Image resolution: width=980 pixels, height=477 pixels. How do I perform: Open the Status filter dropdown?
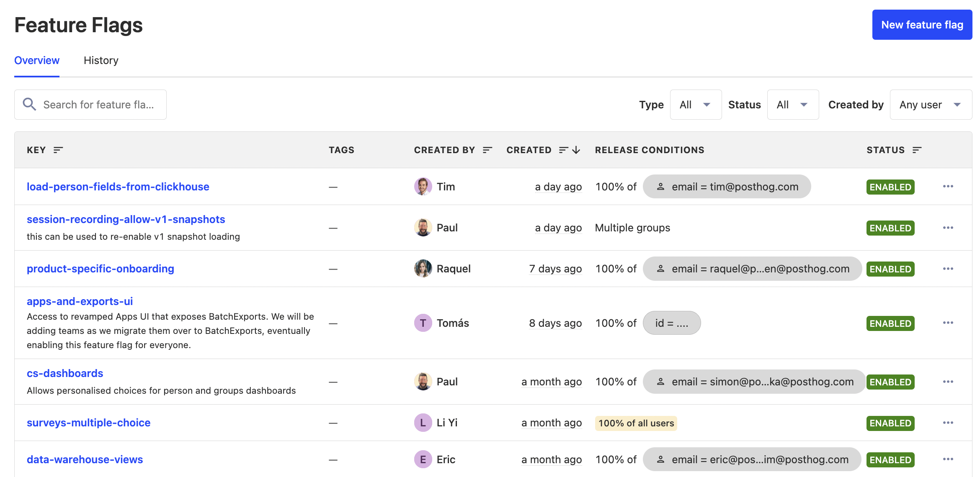tap(792, 105)
